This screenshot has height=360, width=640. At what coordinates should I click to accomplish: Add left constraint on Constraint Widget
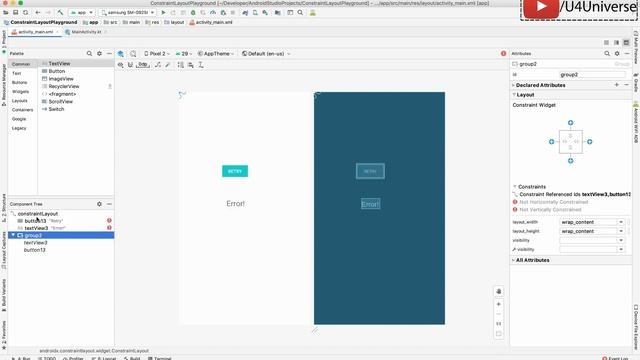[551, 142]
